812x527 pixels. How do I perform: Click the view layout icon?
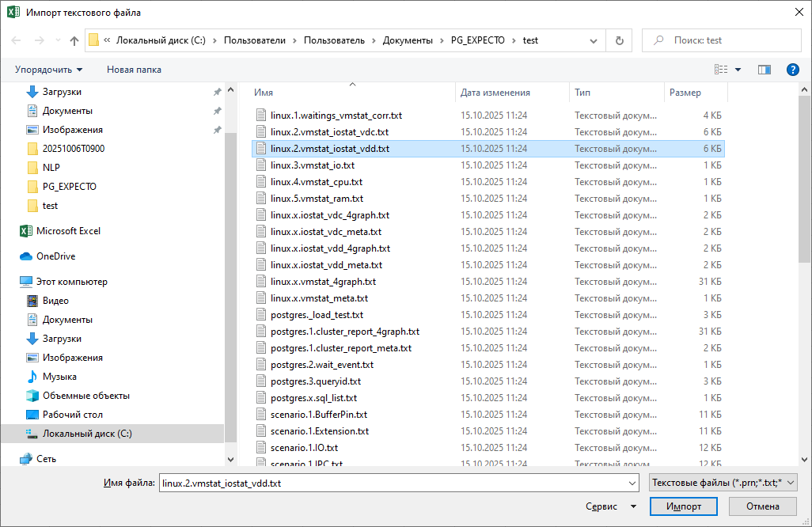[x=721, y=70]
